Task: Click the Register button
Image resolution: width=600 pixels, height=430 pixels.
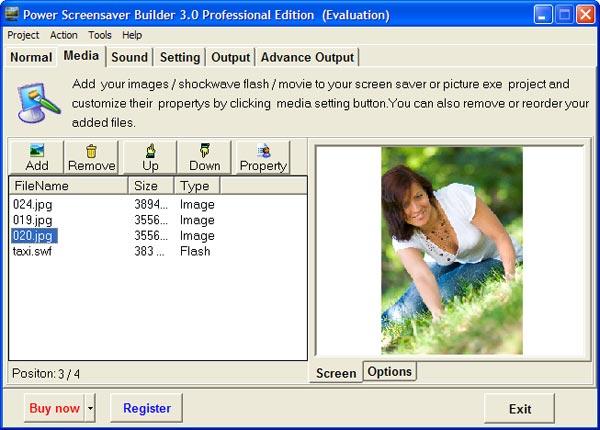Action: [147, 408]
